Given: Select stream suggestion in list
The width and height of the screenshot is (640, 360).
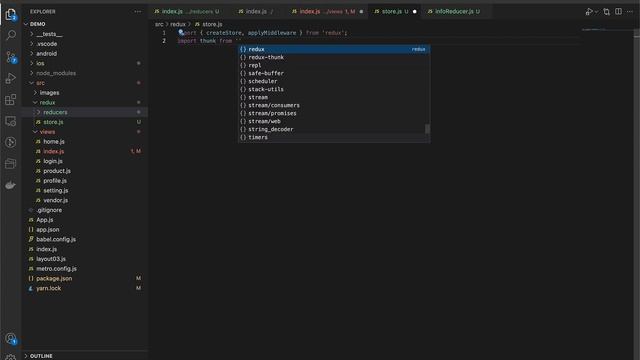Looking at the screenshot, I should [334, 98].
